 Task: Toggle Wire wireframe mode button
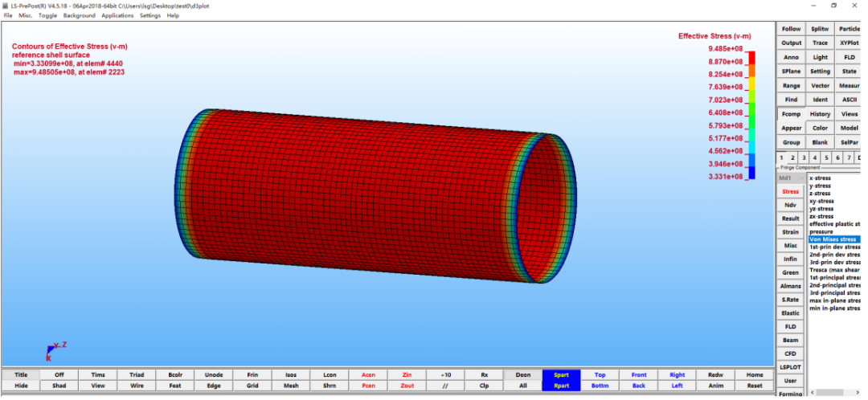tap(137, 386)
